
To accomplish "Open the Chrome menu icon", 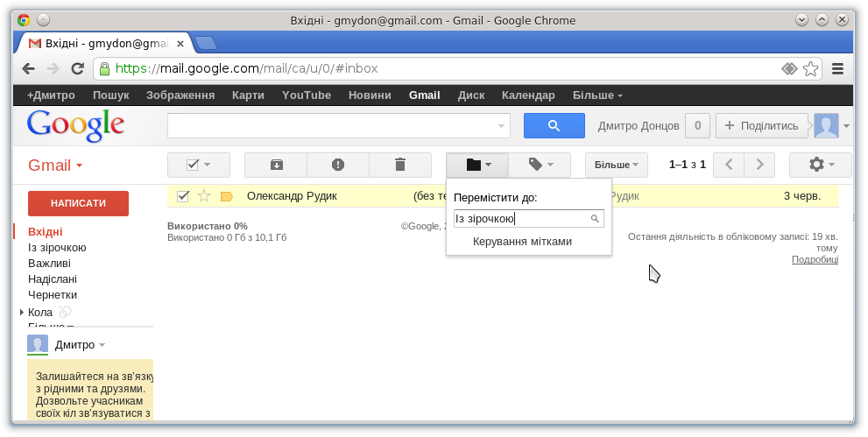I will tap(838, 68).
